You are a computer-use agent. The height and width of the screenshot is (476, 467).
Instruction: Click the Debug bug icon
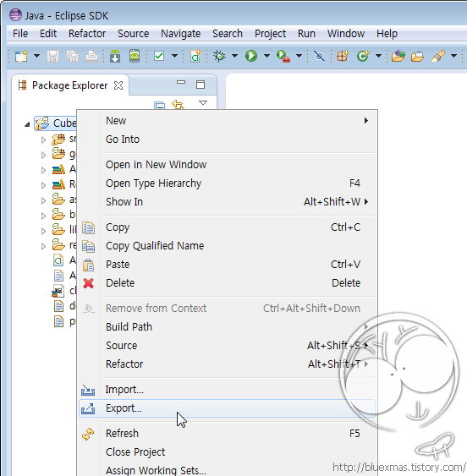point(219,56)
